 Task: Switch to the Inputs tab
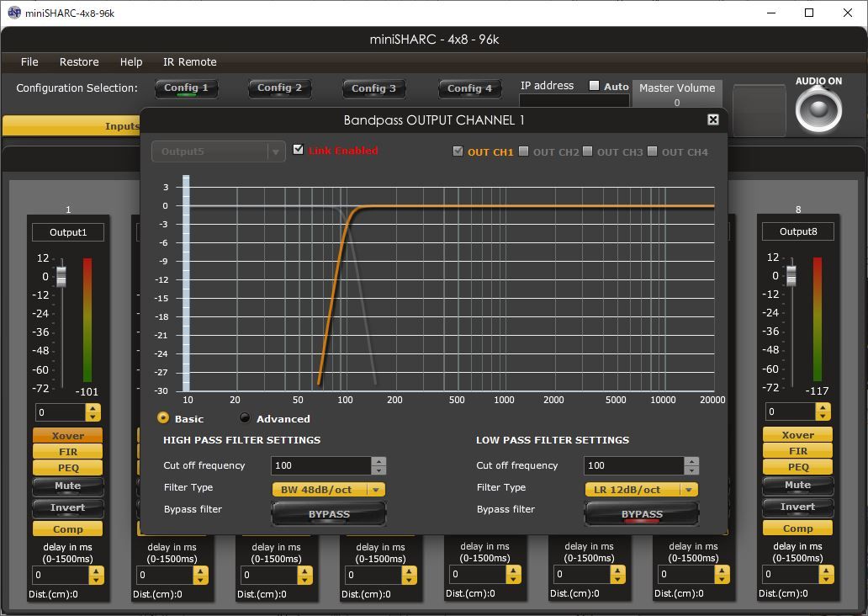(72, 125)
